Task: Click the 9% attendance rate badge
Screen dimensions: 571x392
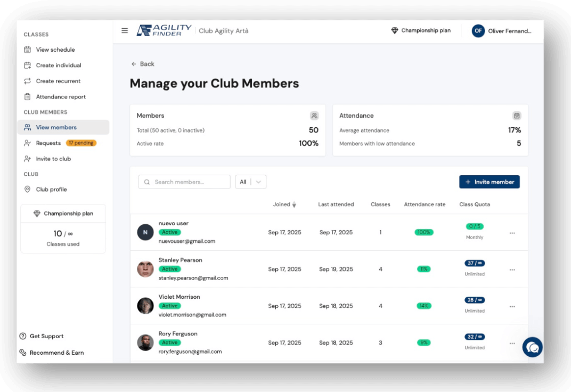Action: [424, 342]
